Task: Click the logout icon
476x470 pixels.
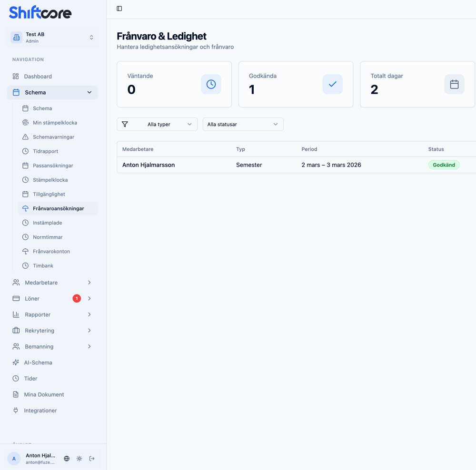Action: point(92,459)
